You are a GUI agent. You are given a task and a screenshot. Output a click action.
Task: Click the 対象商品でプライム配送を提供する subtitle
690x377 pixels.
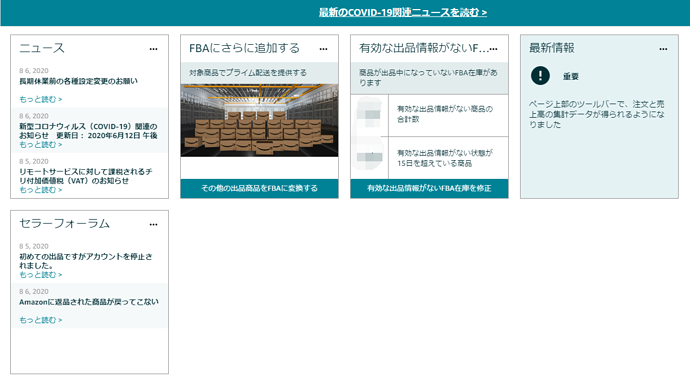pos(248,73)
